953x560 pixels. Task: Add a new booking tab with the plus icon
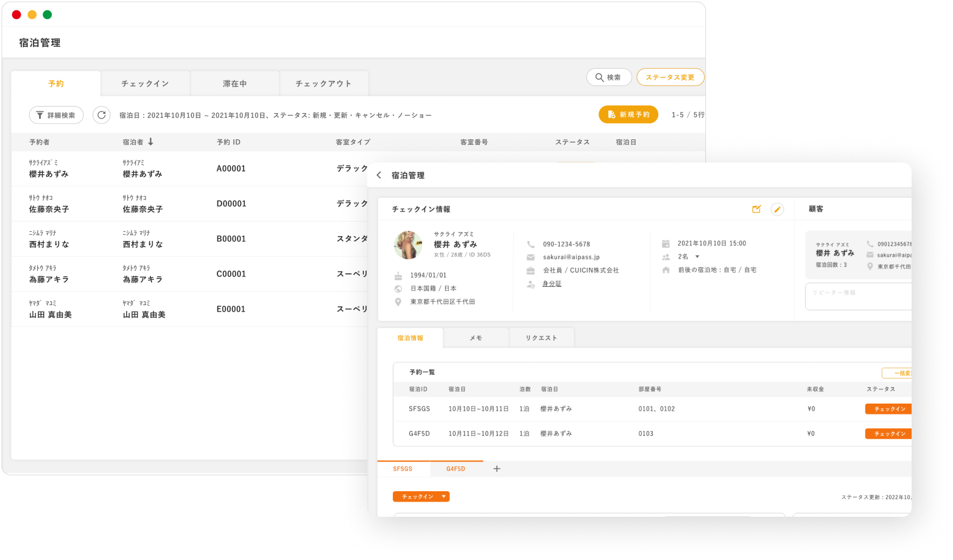click(496, 469)
